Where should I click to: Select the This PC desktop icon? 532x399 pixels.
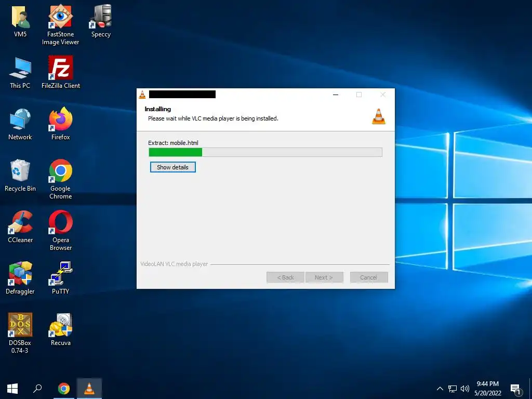coord(20,73)
